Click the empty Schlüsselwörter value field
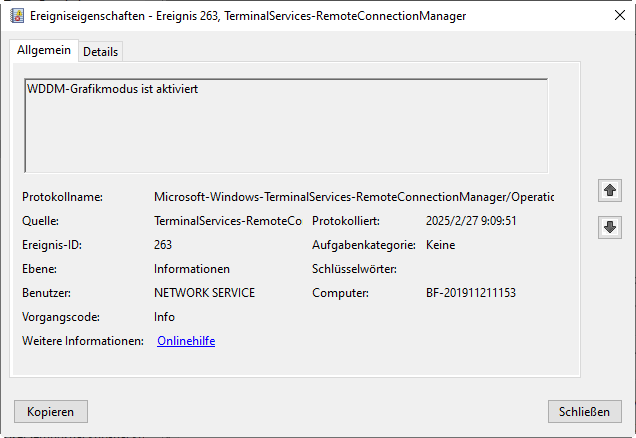636x438 pixels. pos(480,269)
